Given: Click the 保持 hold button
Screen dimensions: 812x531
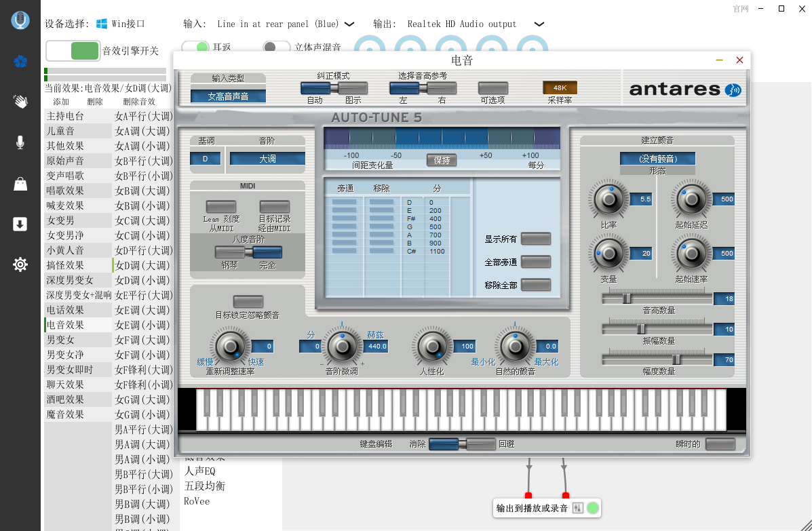Looking at the screenshot, I should (442, 160).
